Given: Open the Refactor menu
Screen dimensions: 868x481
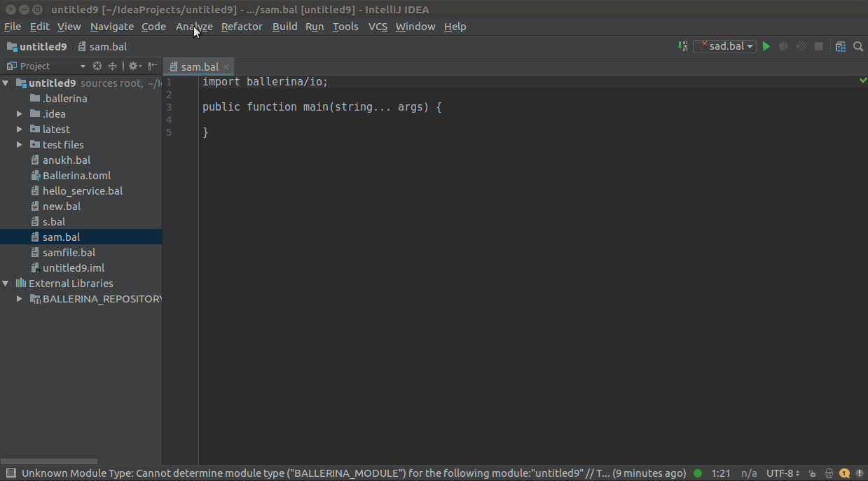Looking at the screenshot, I should [x=242, y=27].
